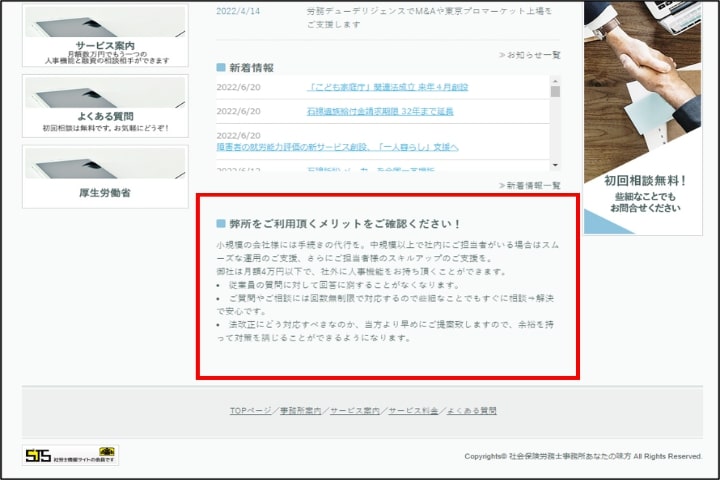Go to TOPページ in footer menu
The width and height of the screenshot is (720, 480).
click(x=250, y=411)
